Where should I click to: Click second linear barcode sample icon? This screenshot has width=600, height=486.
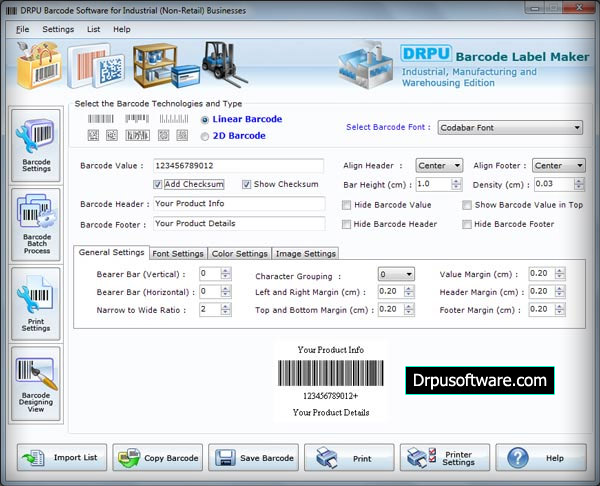(x=137, y=119)
